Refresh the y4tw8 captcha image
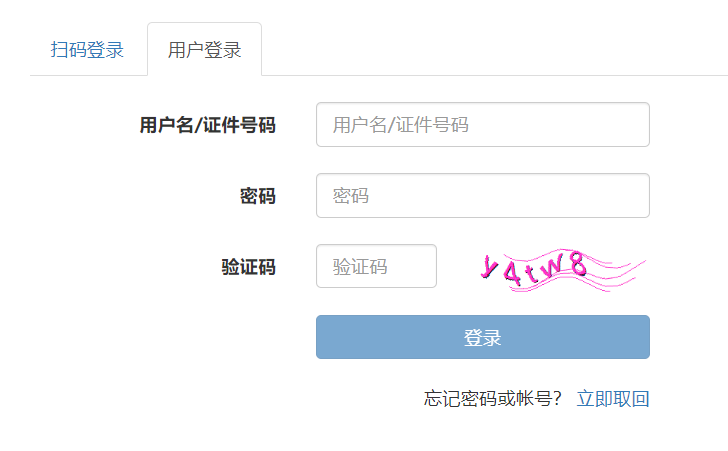The width and height of the screenshot is (728, 451). (561, 268)
